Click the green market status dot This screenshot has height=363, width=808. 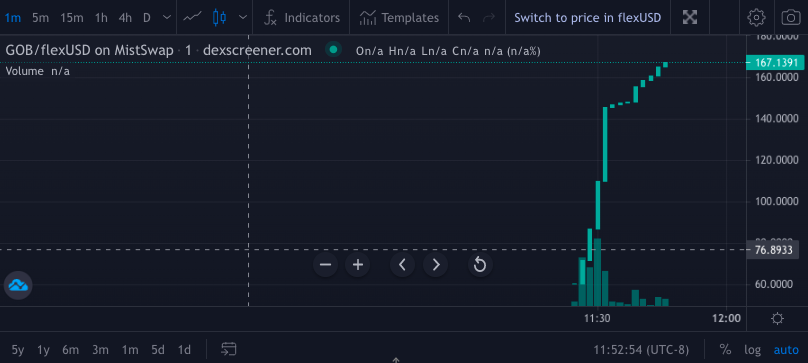(333, 50)
